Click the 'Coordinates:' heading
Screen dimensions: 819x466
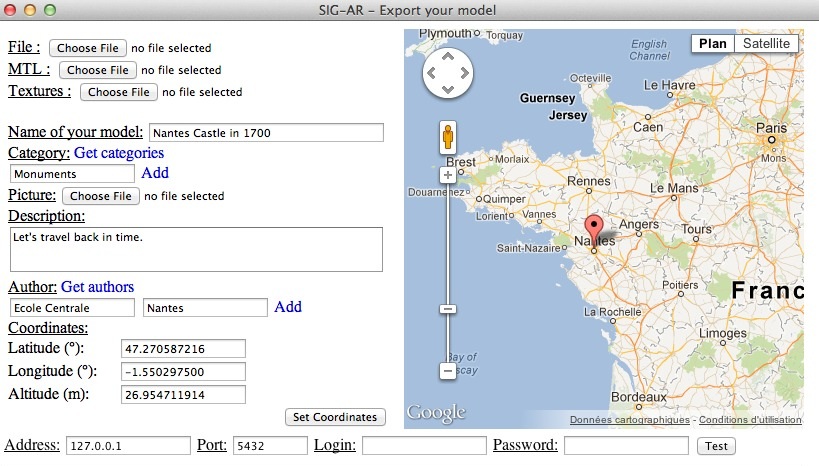click(x=48, y=328)
